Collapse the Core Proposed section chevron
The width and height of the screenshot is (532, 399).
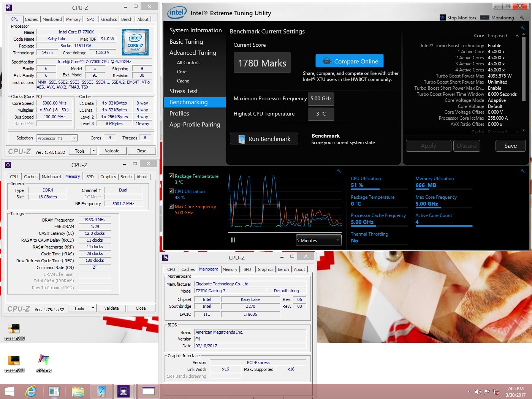coord(517,36)
